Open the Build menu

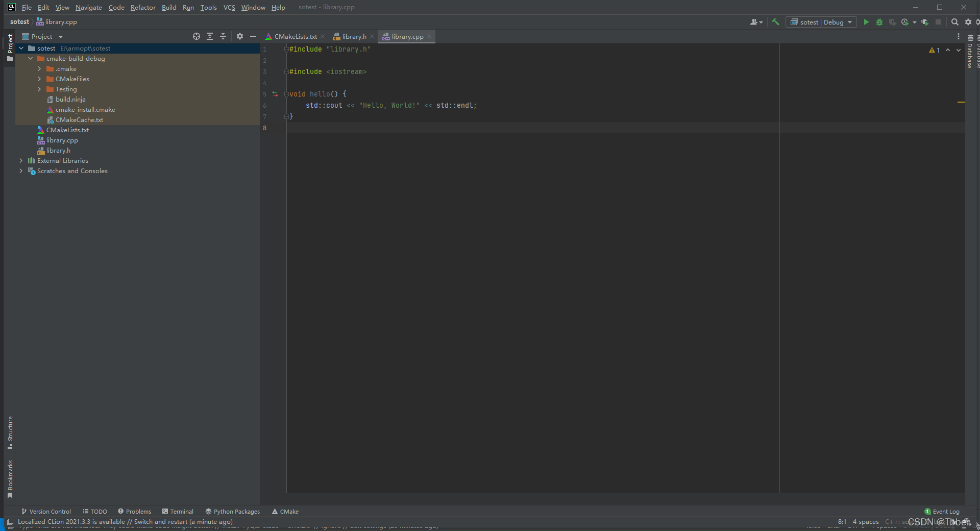pos(169,7)
